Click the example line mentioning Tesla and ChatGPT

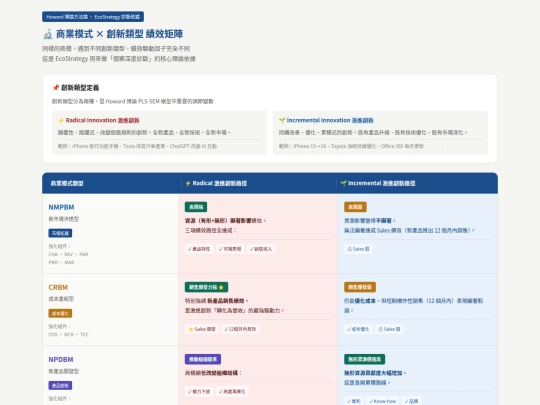pyautogui.click(x=137, y=146)
